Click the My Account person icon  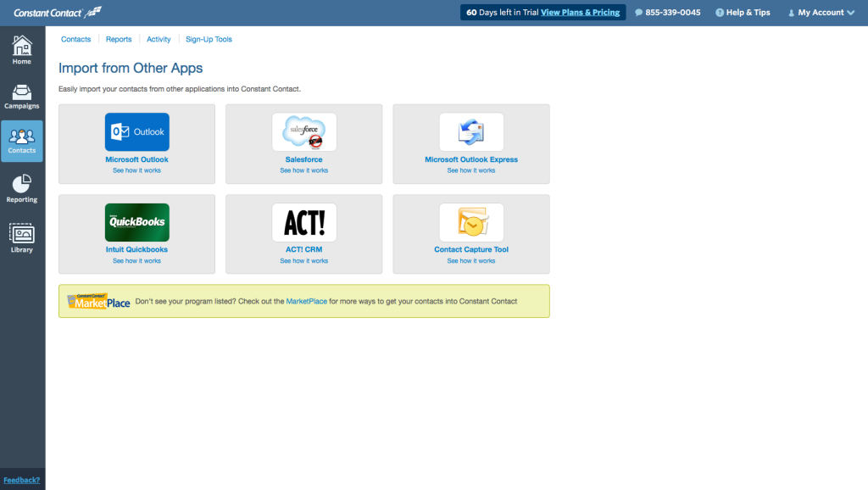click(x=791, y=13)
